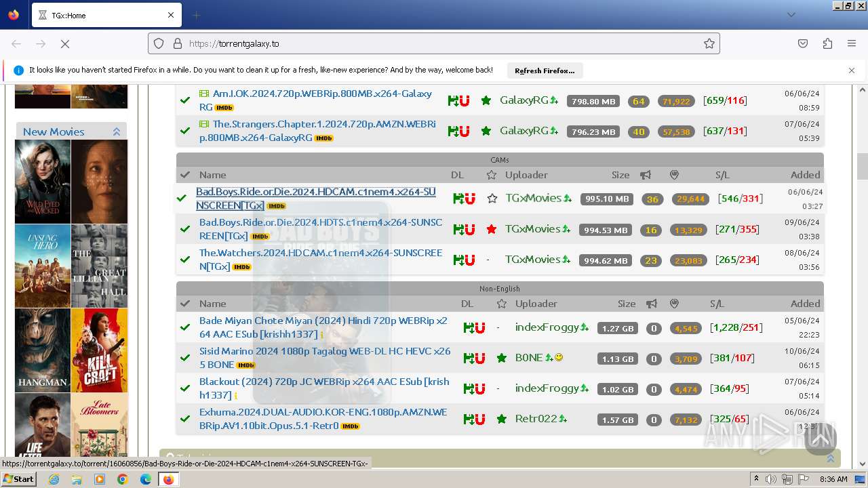868x488 pixels.
Task: Open volume control in system tray
Action: click(771, 479)
